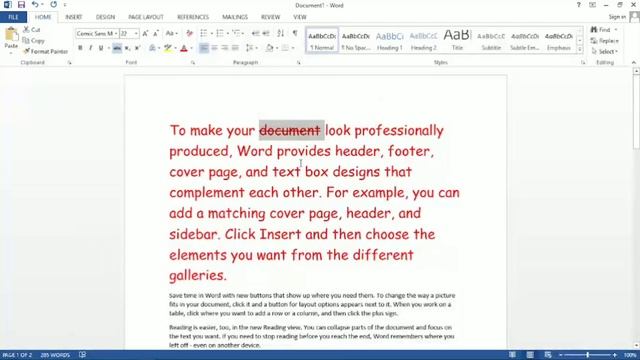
Task: Switch to Web Layout view
Action: click(x=548, y=355)
